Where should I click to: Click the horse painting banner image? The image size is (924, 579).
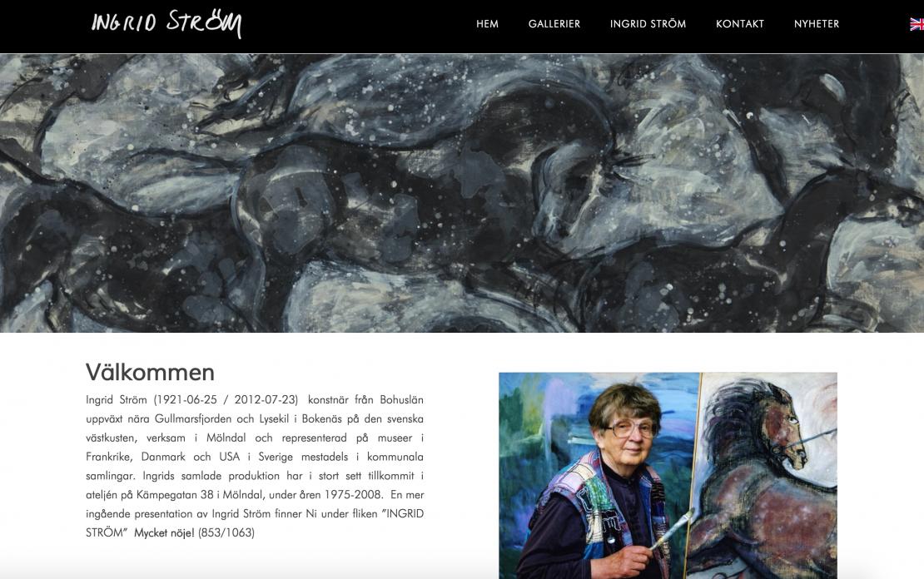462,193
